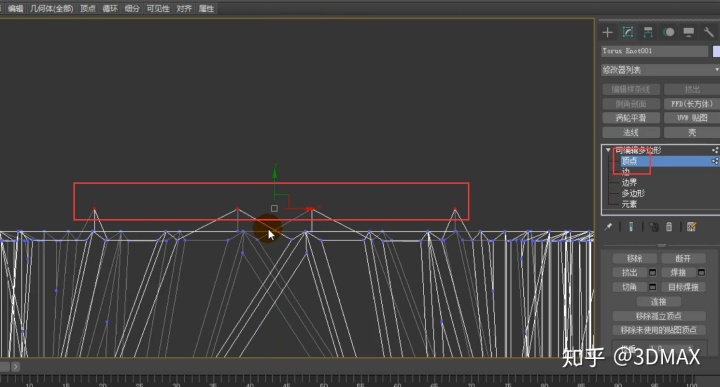Click the 焊接 button
The image size is (720, 387).
(x=678, y=273)
